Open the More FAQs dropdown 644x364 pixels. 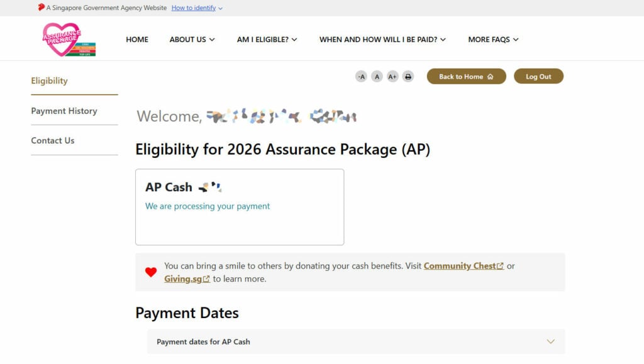pos(492,39)
